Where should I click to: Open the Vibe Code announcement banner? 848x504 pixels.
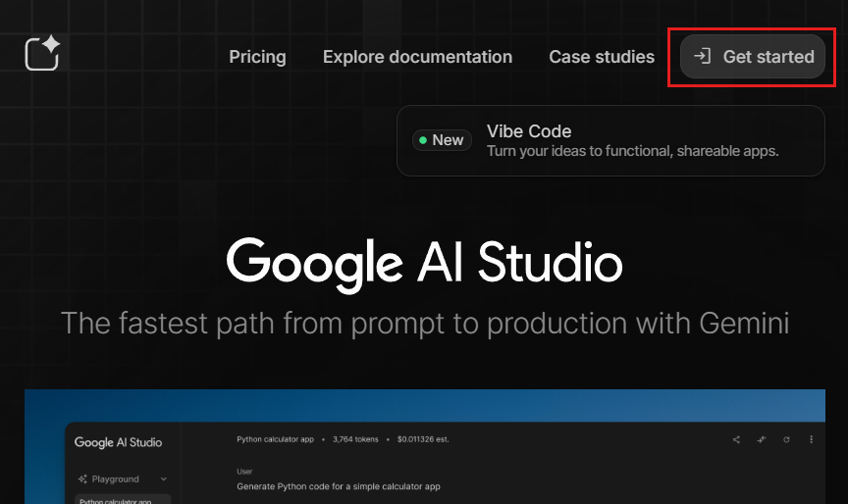pyautogui.click(x=610, y=141)
